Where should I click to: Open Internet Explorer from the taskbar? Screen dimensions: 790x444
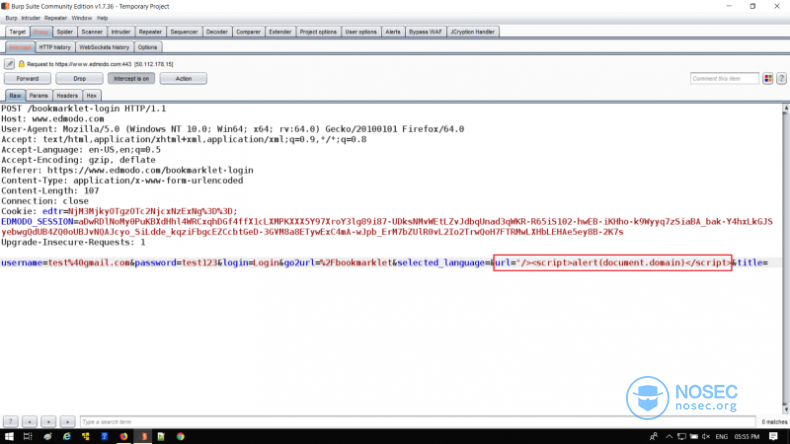click(x=67, y=436)
